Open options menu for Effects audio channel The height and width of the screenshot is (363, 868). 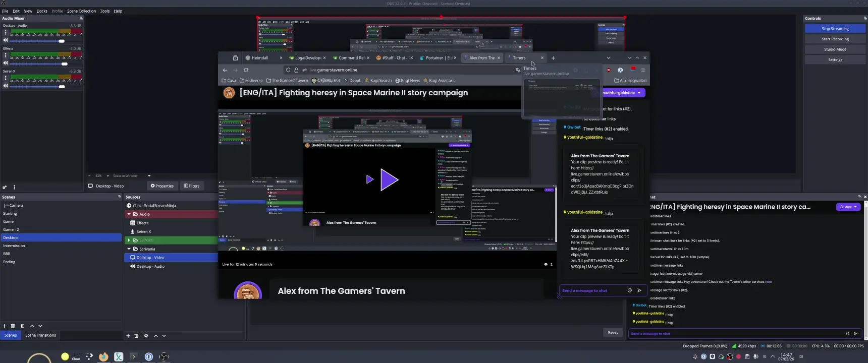point(6,55)
